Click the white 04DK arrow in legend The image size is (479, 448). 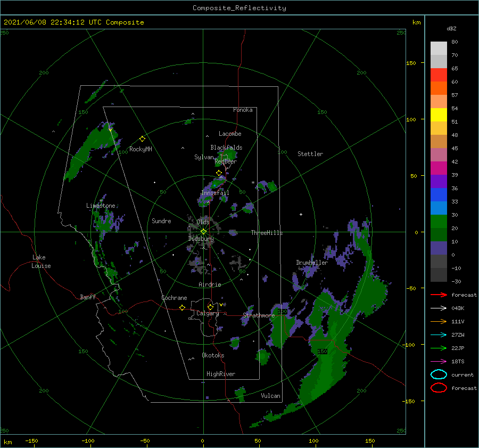coord(439,308)
